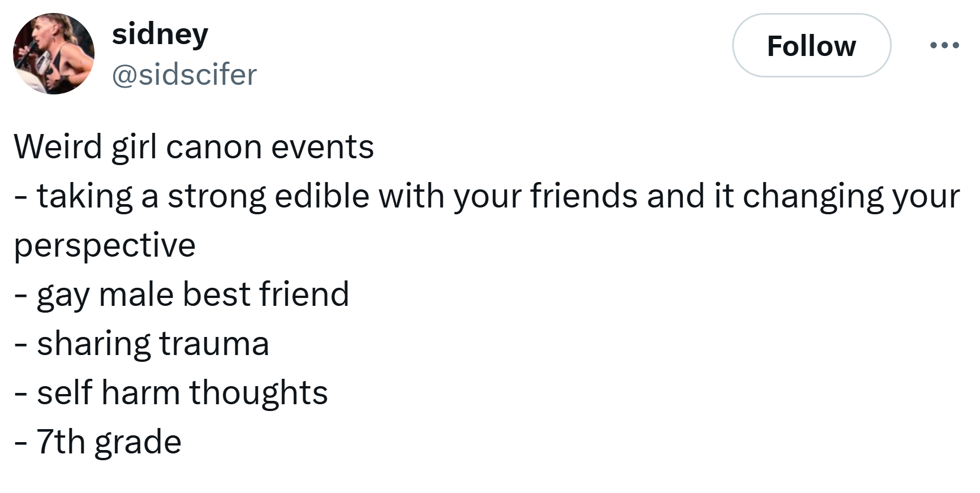Select the word trauma in the tweet
This screenshot has width=980, height=493.
click(214, 344)
